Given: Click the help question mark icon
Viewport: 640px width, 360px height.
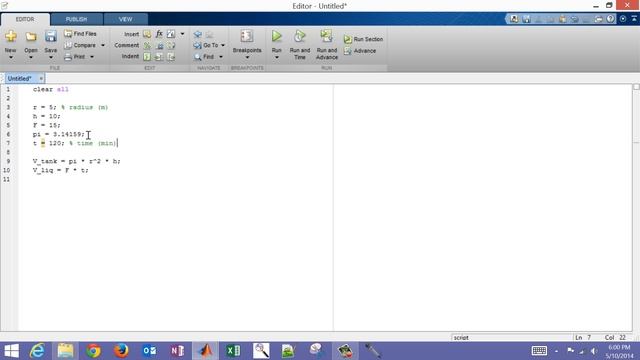Looking at the screenshot, I should coord(610,19).
